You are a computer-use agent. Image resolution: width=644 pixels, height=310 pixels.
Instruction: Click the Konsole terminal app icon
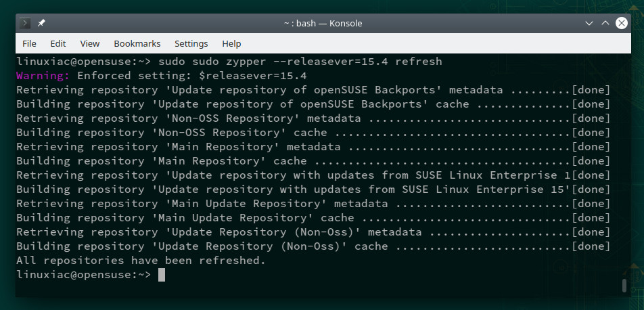[x=24, y=24]
